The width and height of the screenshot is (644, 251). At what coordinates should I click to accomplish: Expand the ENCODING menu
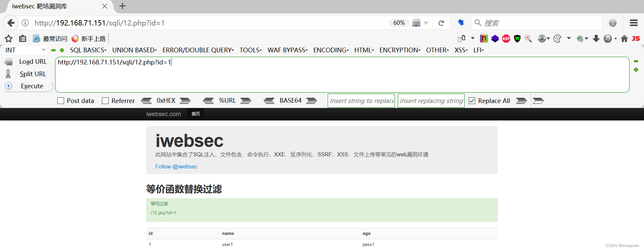click(331, 50)
